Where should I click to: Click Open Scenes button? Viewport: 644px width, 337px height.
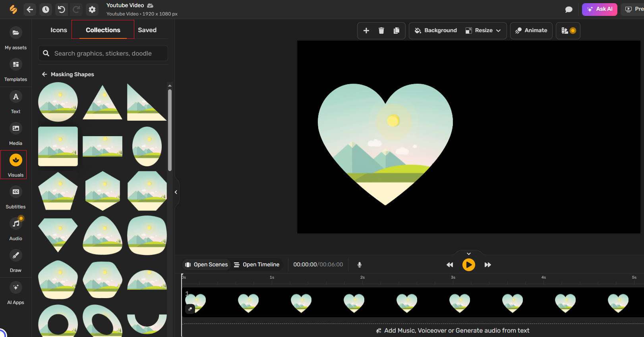coord(206,265)
